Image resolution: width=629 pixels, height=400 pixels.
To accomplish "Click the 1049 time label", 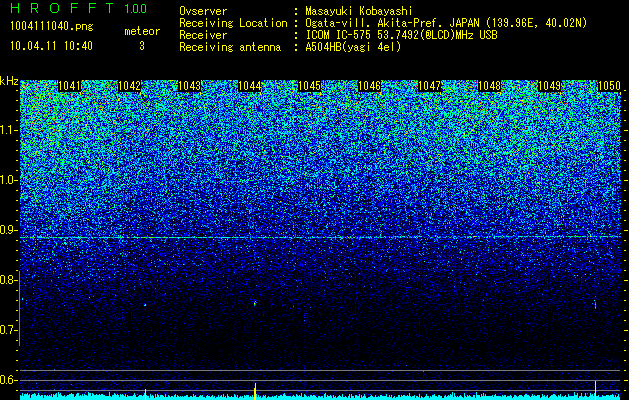I will click(x=550, y=86).
